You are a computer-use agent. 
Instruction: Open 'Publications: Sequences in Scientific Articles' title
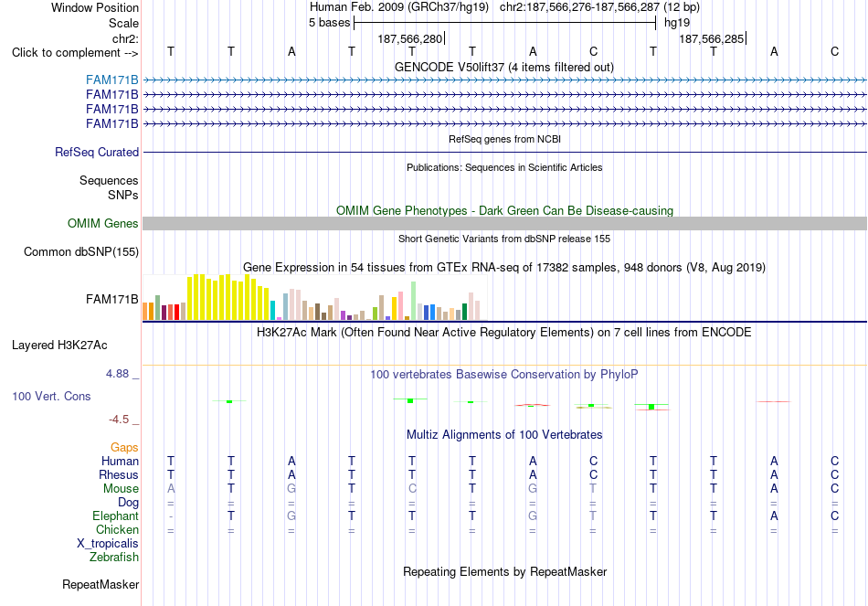point(504,167)
